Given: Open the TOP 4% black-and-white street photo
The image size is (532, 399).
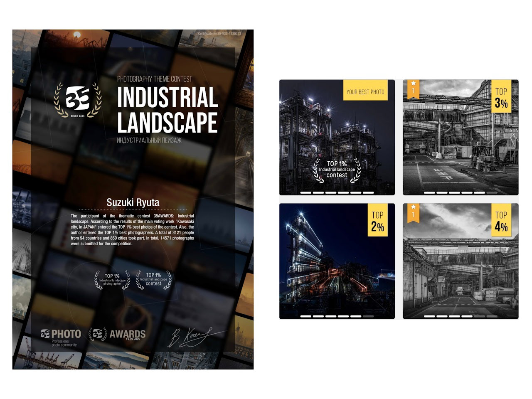Looking at the screenshot, I should coord(461,261).
